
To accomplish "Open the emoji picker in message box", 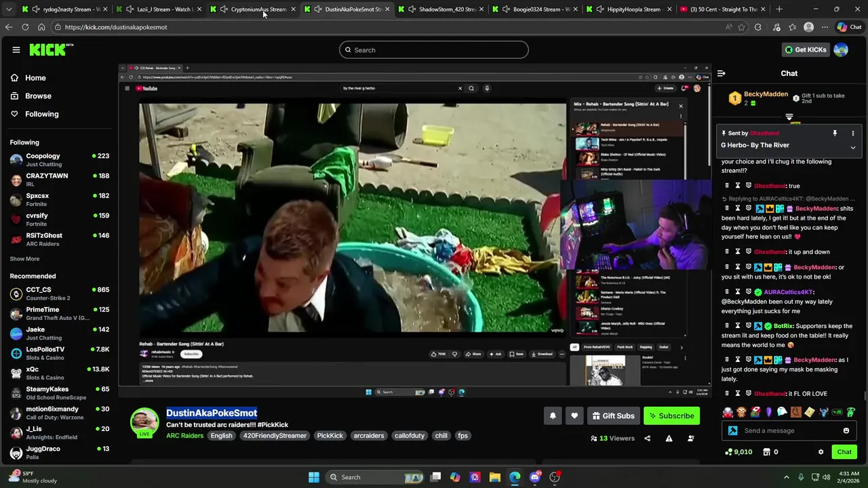I will pyautogui.click(x=846, y=430).
